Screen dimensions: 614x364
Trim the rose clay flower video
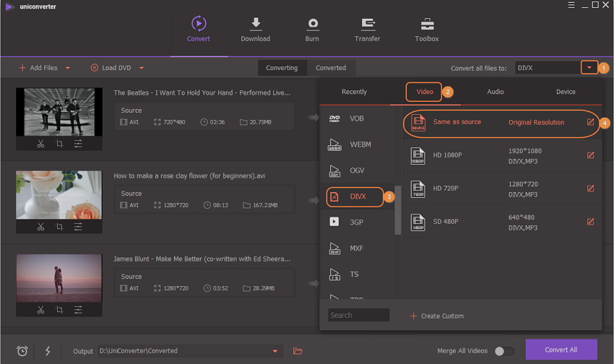click(x=40, y=227)
